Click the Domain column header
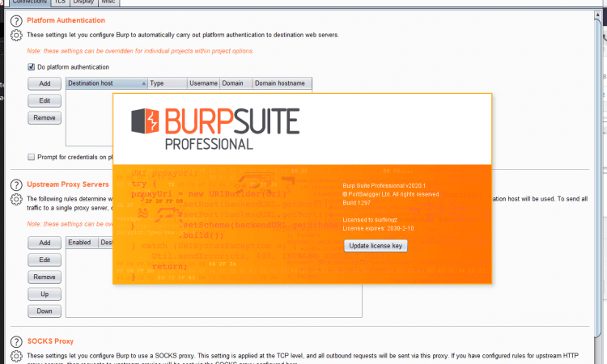 (x=236, y=83)
